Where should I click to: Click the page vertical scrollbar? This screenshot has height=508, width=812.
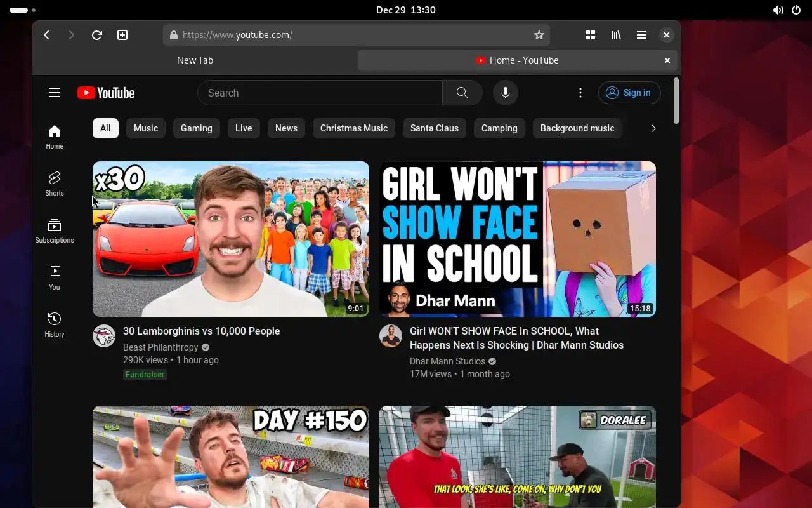pos(676,100)
